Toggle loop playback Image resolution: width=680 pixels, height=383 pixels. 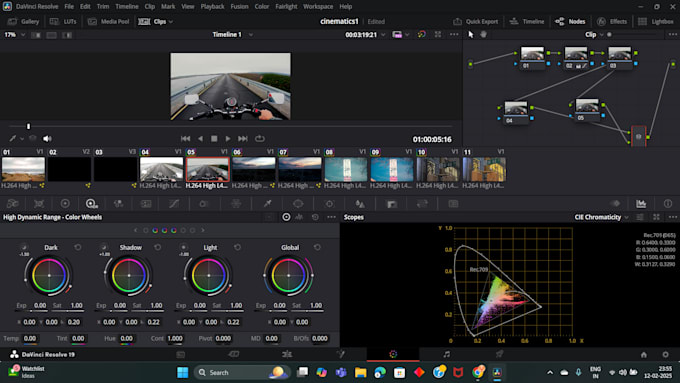point(260,138)
